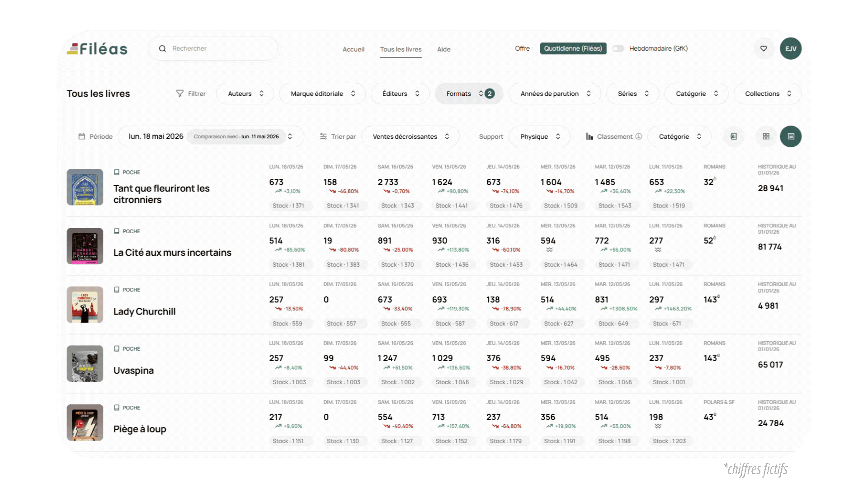
Task: Click the sales figure 2 733
Action: pos(388,182)
